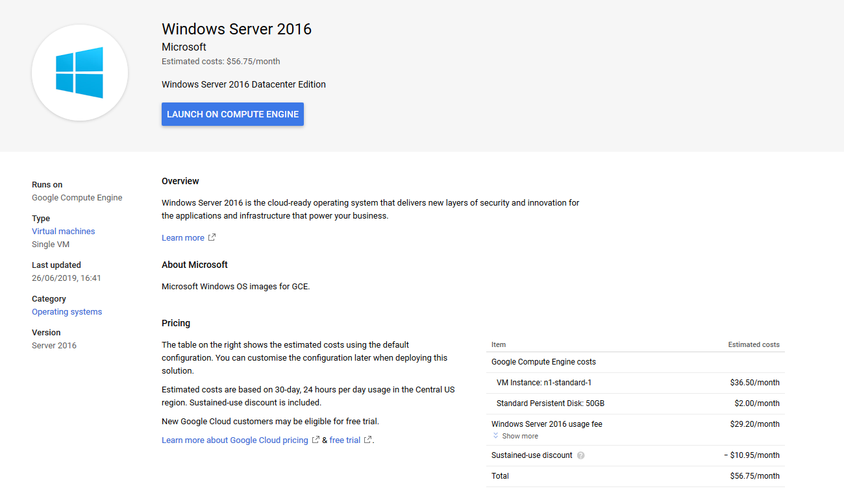This screenshot has height=504, width=844.
Task: Click the external-link icon after Google Cloud pricing
Action: point(316,440)
